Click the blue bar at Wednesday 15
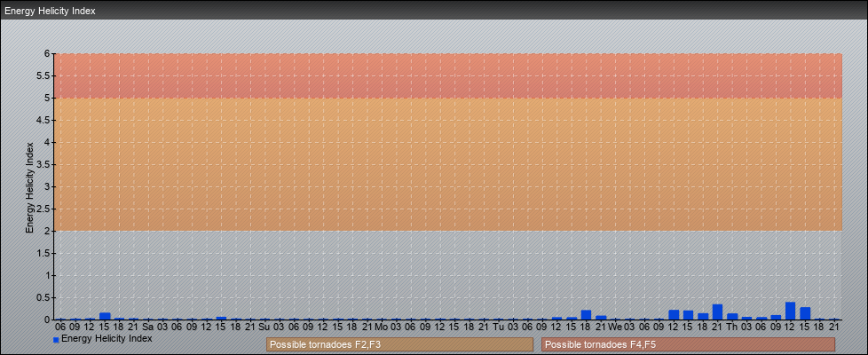The image size is (868, 355). pyautogui.click(x=688, y=315)
